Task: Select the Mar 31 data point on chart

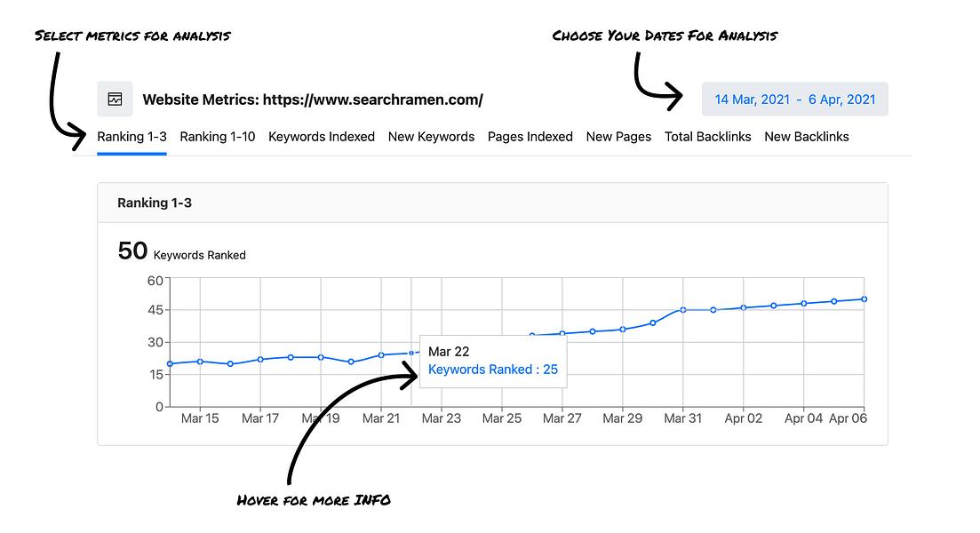Action: click(x=683, y=310)
